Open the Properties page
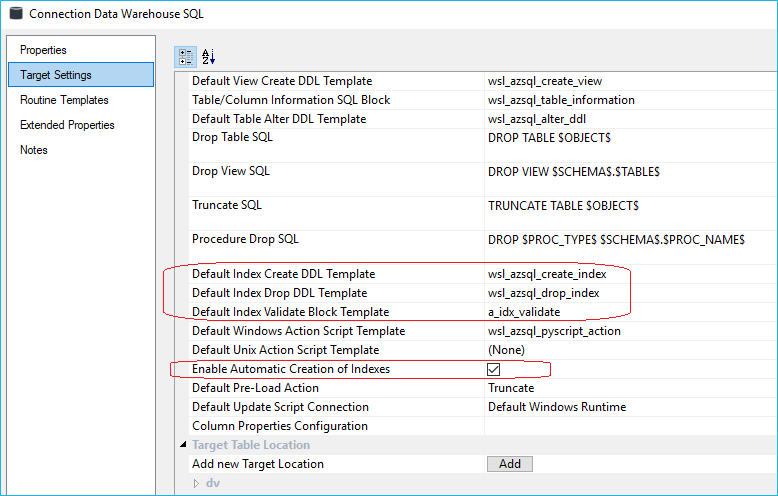The width and height of the screenshot is (778, 496). point(43,50)
